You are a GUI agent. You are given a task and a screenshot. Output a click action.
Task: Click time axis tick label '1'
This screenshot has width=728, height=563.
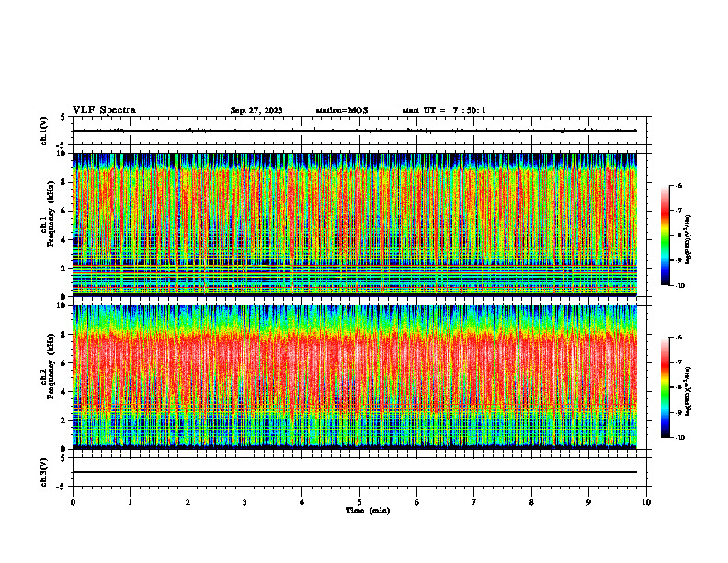click(x=130, y=502)
